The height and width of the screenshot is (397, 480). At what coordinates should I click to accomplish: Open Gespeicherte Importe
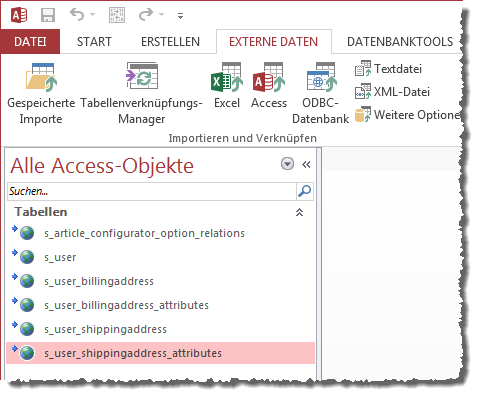click(41, 93)
